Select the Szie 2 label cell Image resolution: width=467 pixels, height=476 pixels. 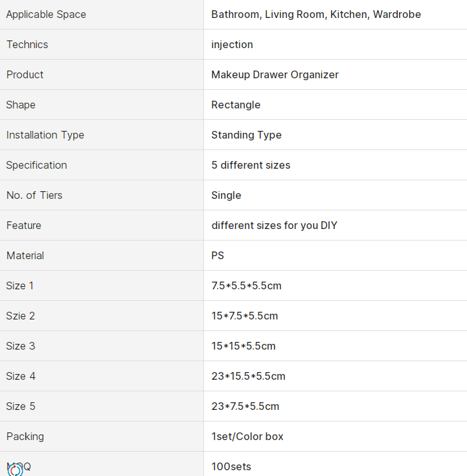click(101, 316)
